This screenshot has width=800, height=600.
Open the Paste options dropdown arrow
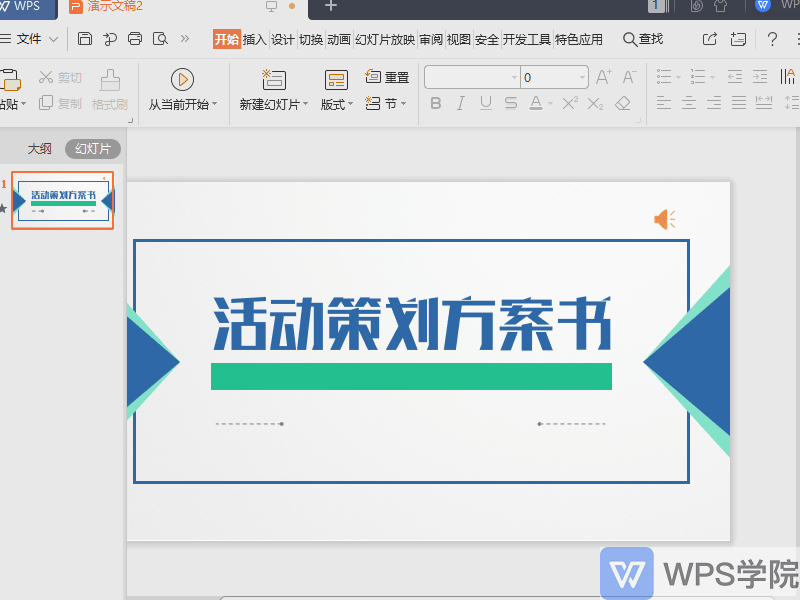click(x=22, y=103)
